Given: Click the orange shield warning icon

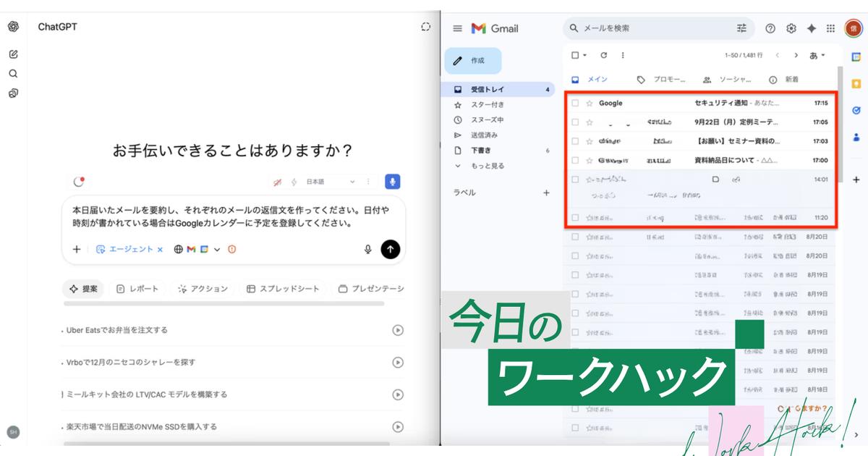Looking at the screenshot, I should pos(232,249).
